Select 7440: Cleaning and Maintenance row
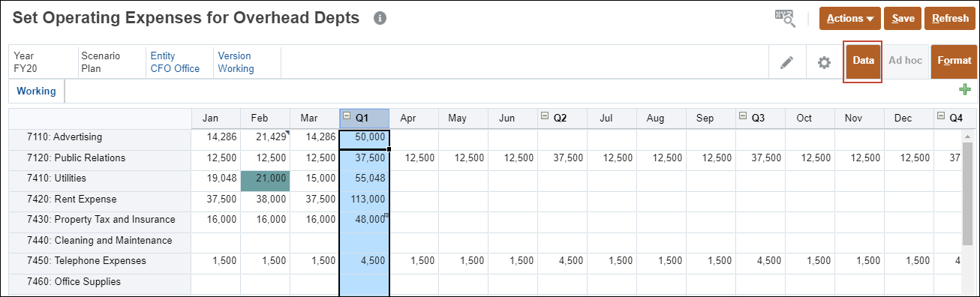Screen dimensions: 980x297 pos(101,241)
